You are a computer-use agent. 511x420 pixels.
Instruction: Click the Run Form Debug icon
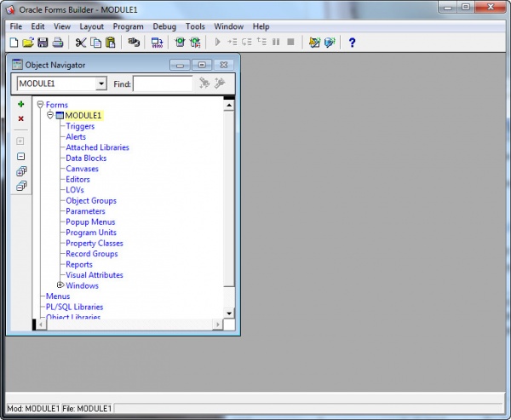tap(195, 43)
